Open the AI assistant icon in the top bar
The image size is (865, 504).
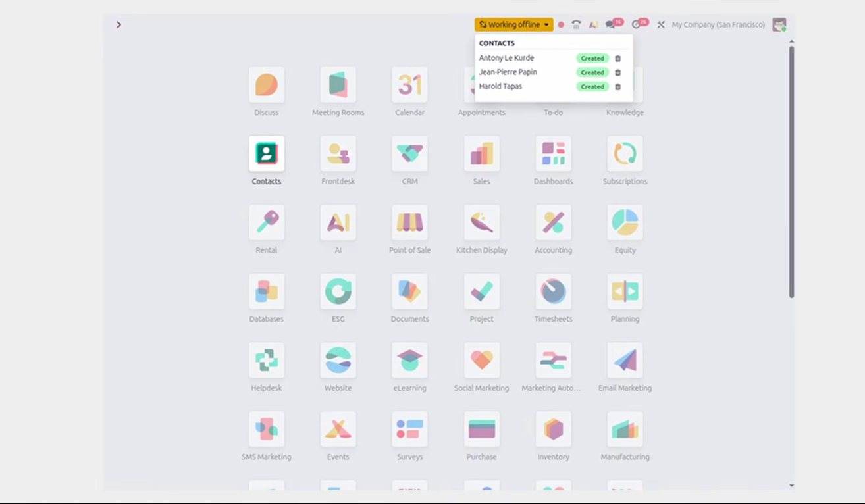click(x=593, y=25)
